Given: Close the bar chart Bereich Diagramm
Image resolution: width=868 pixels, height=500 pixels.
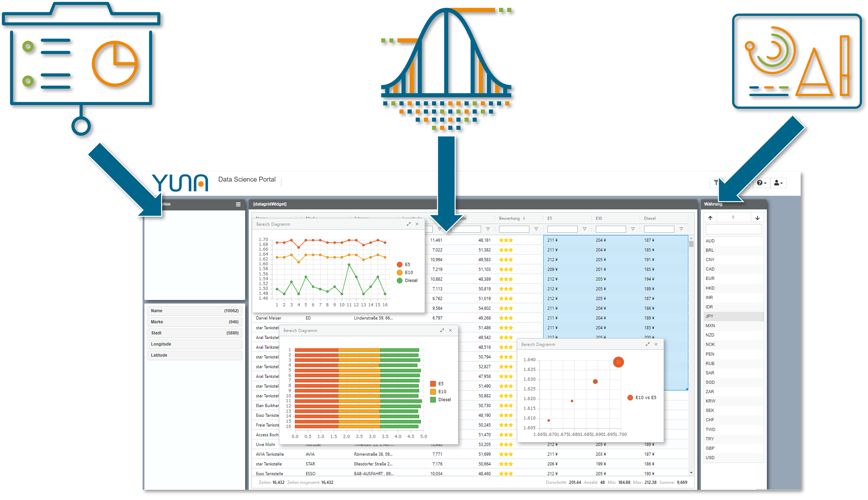Looking at the screenshot, I should [x=450, y=330].
